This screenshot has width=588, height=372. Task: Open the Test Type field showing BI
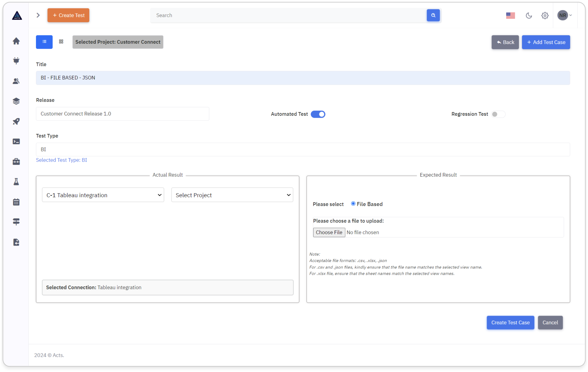point(303,149)
